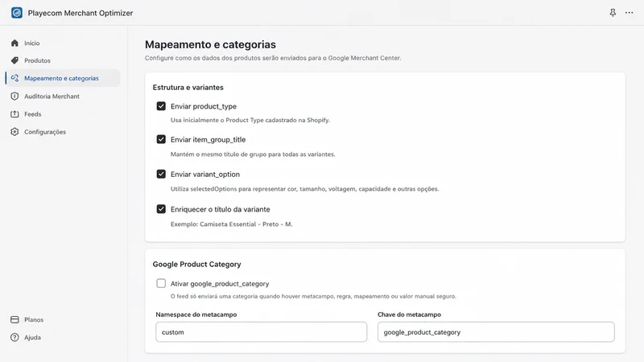Click 'Exemplo: Camiseta Essential - Preto - M.' text

click(232, 224)
